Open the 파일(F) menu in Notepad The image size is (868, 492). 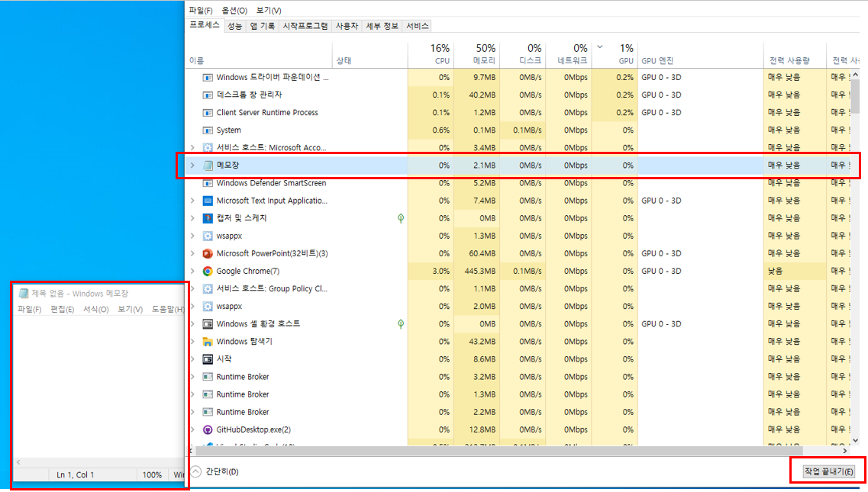[29, 310]
